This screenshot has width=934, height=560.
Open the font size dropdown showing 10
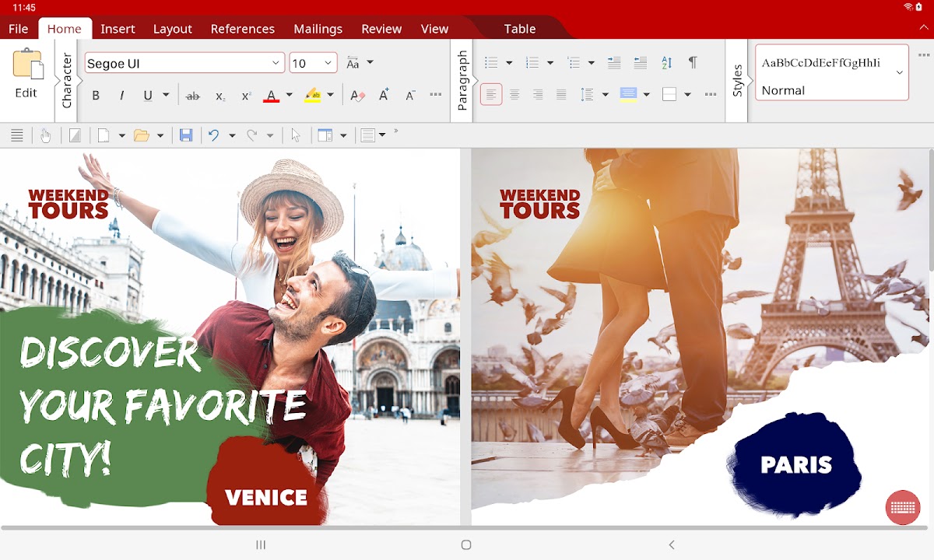328,63
